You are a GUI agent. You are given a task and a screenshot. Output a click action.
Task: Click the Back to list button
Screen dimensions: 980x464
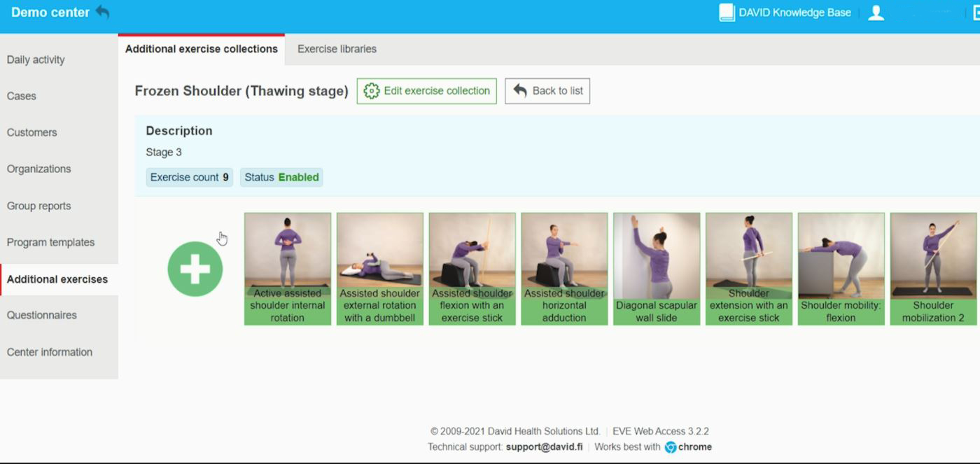point(547,90)
